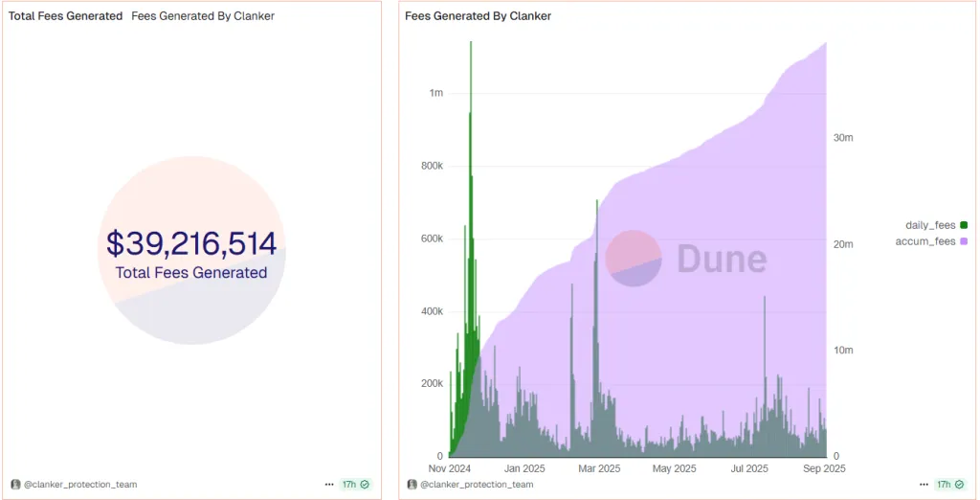The height and width of the screenshot is (500, 980).
Task: Click the left panel's Fees Generated By Clanker subtitle
Action: [x=203, y=16]
